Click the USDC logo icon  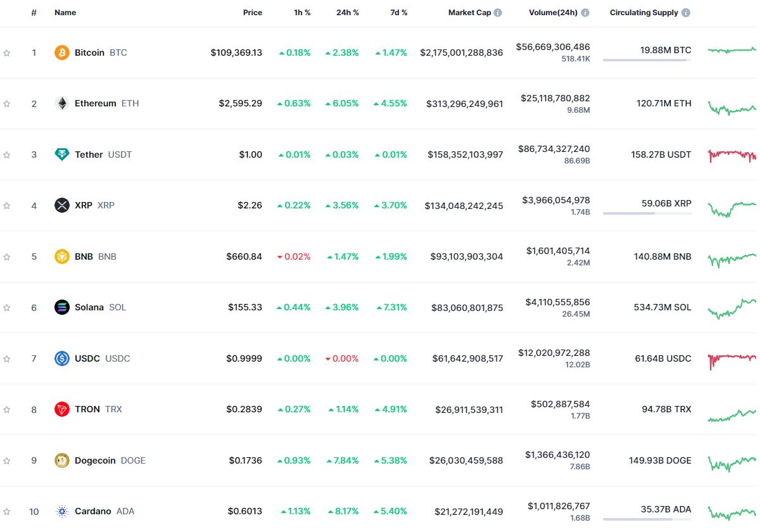point(61,358)
